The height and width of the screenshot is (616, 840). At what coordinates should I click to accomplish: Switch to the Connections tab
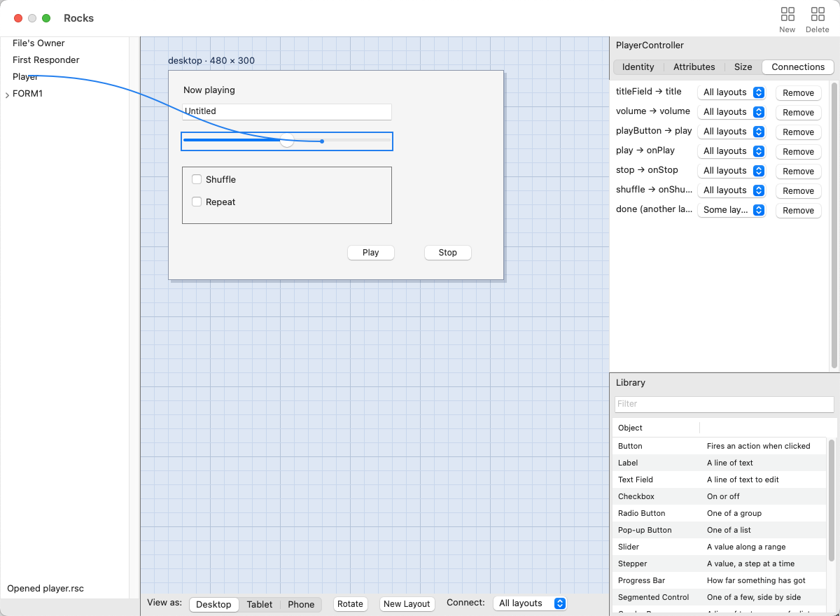point(798,67)
